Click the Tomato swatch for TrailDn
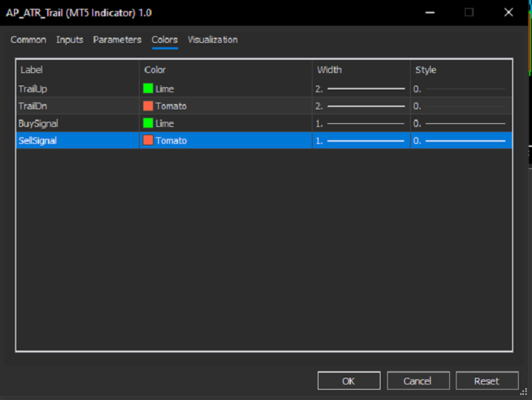 click(x=148, y=106)
